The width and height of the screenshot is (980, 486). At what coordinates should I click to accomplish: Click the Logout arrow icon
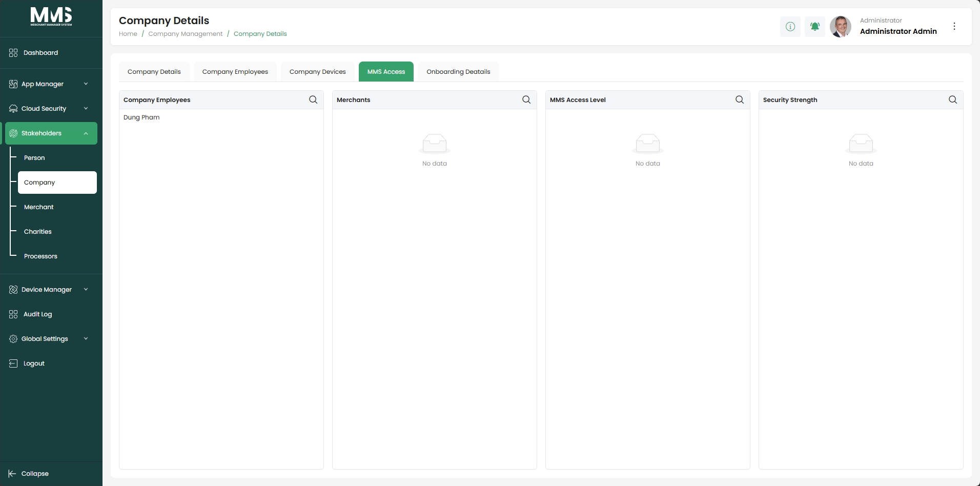coord(13,363)
